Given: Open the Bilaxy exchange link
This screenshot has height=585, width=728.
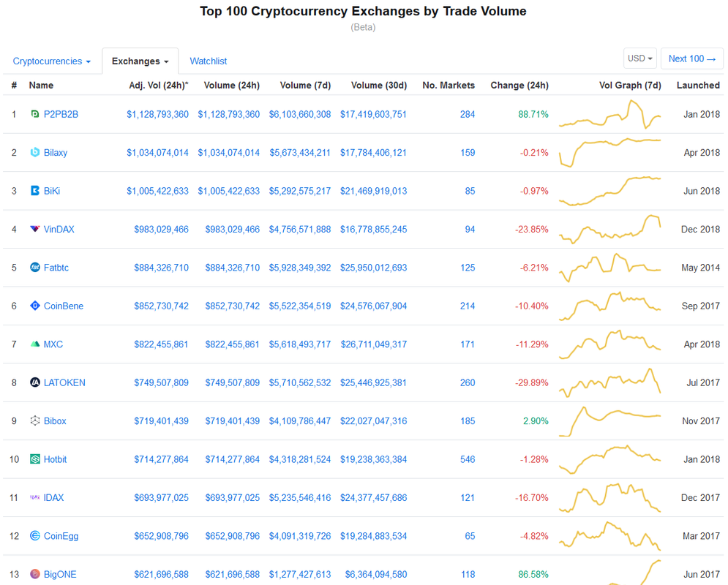Looking at the screenshot, I should 56,153.
